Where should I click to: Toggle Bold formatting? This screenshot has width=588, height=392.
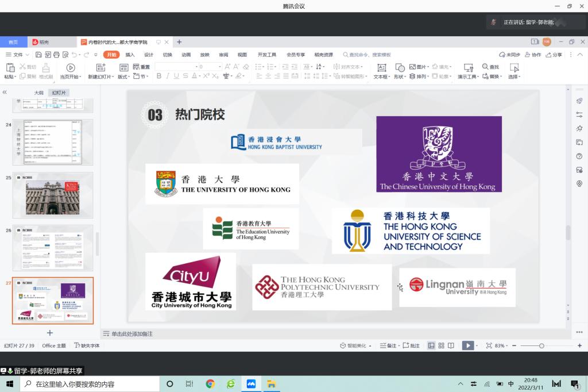pos(159,76)
